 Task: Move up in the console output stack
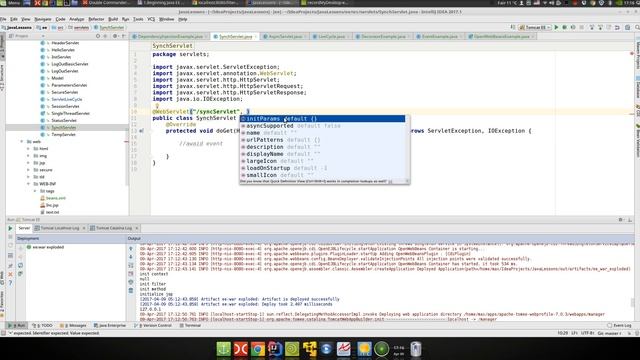click(131, 249)
